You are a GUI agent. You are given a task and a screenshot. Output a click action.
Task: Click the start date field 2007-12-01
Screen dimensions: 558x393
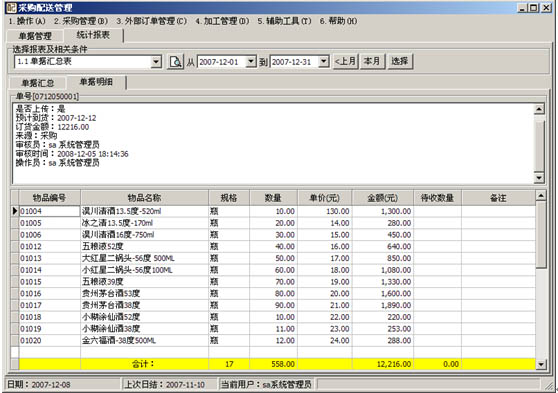[x=222, y=62]
